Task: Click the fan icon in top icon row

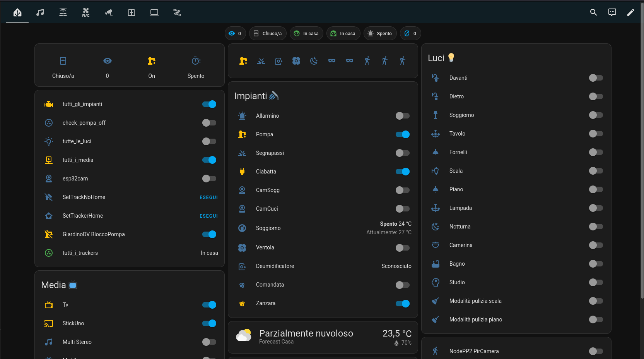Action: [x=296, y=61]
